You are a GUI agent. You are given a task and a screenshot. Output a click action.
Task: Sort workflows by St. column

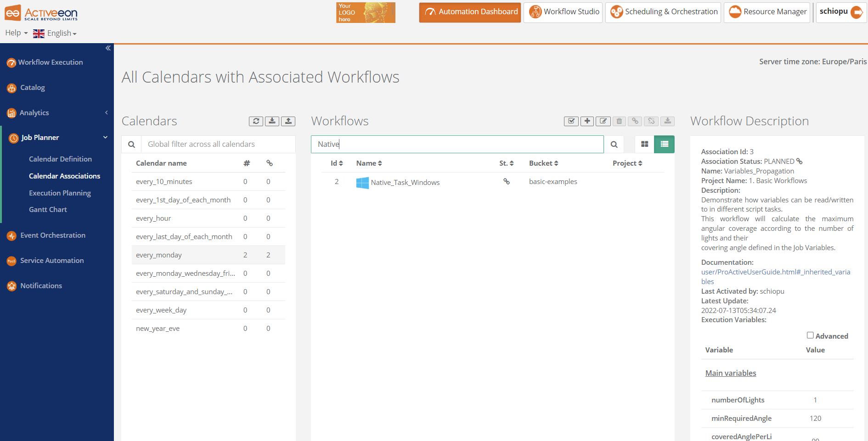coord(507,163)
